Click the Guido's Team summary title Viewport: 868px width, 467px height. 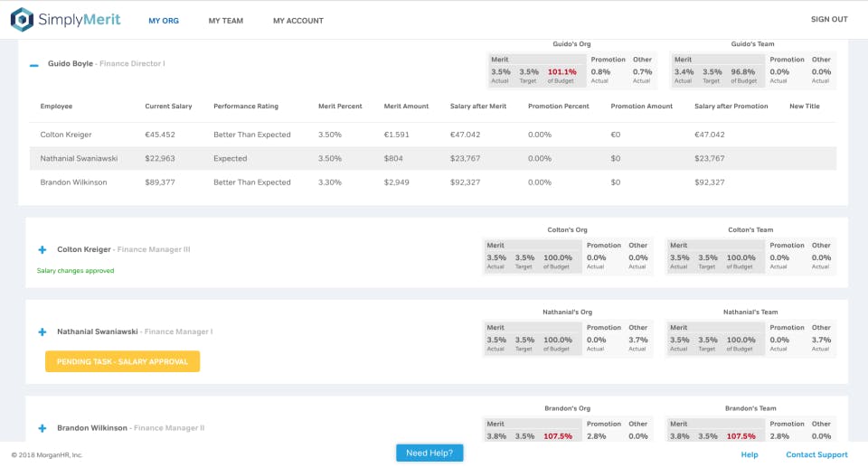pyautogui.click(x=752, y=43)
